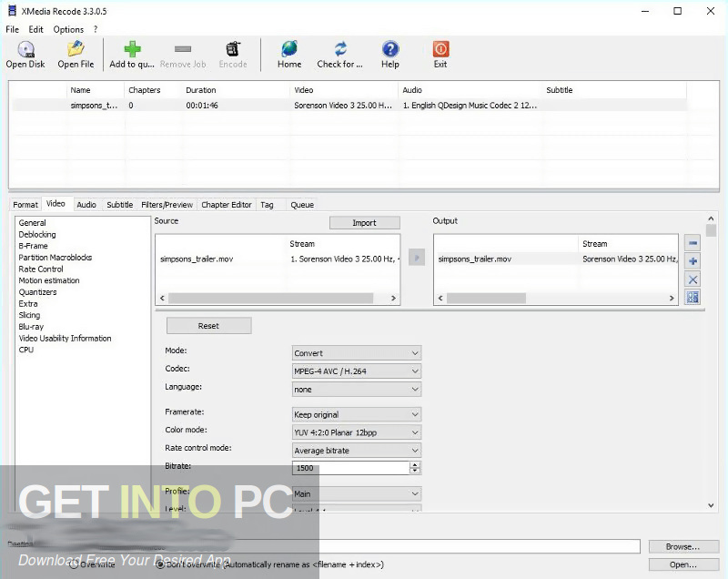Click the Source list horizontal scrollbar
The width and height of the screenshot is (728, 579).
[270, 298]
